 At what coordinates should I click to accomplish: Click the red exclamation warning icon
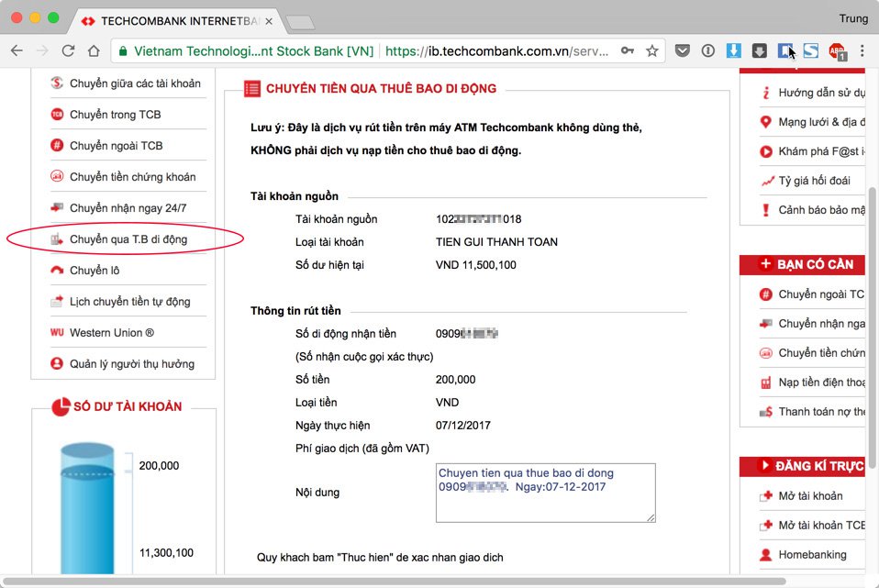(x=766, y=210)
